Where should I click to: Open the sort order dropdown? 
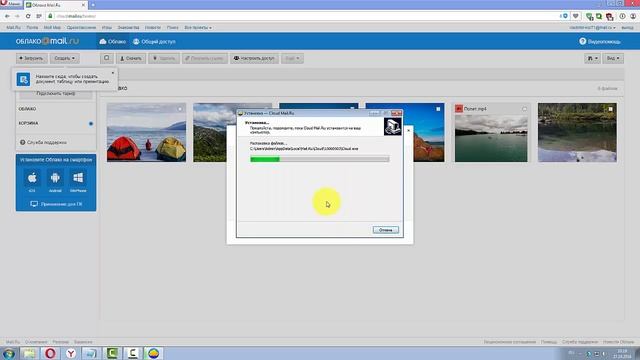(x=592, y=58)
